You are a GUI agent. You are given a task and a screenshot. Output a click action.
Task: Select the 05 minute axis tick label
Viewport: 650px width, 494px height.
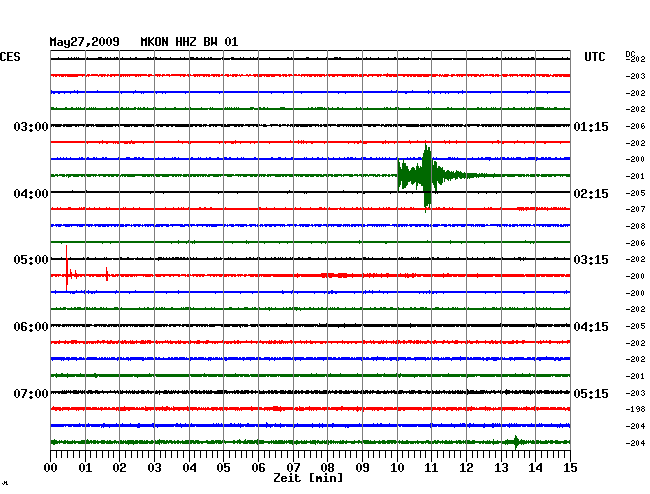223,467
